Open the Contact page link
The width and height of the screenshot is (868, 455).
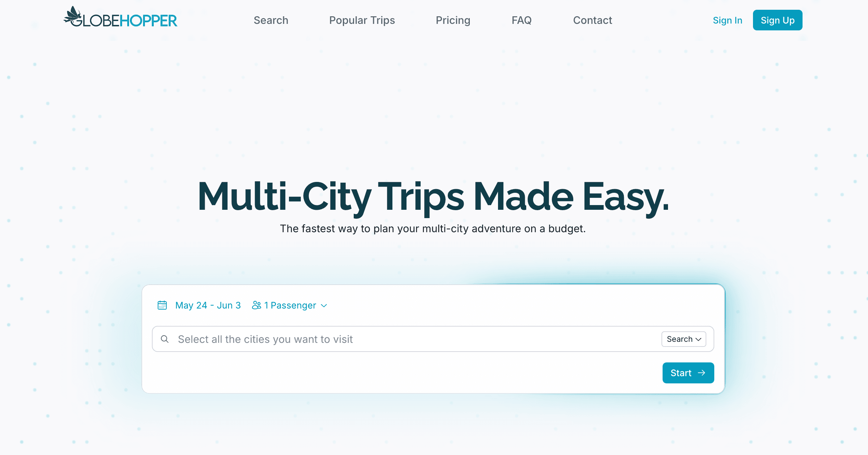click(592, 20)
